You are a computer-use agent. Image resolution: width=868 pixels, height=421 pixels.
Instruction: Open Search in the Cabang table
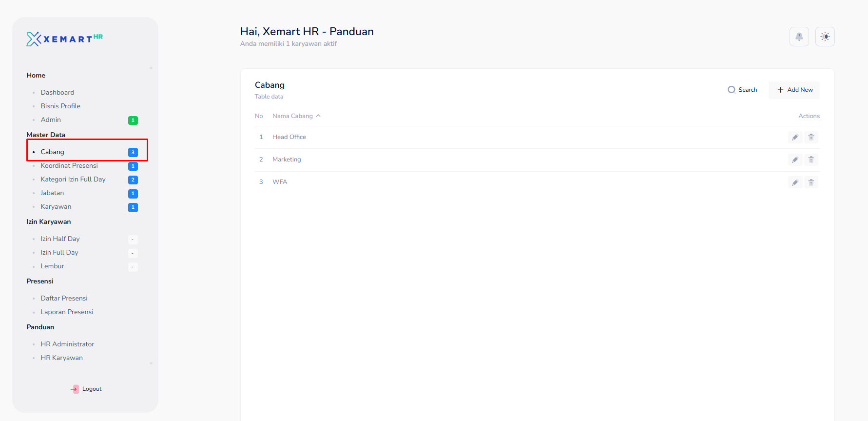(x=742, y=90)
